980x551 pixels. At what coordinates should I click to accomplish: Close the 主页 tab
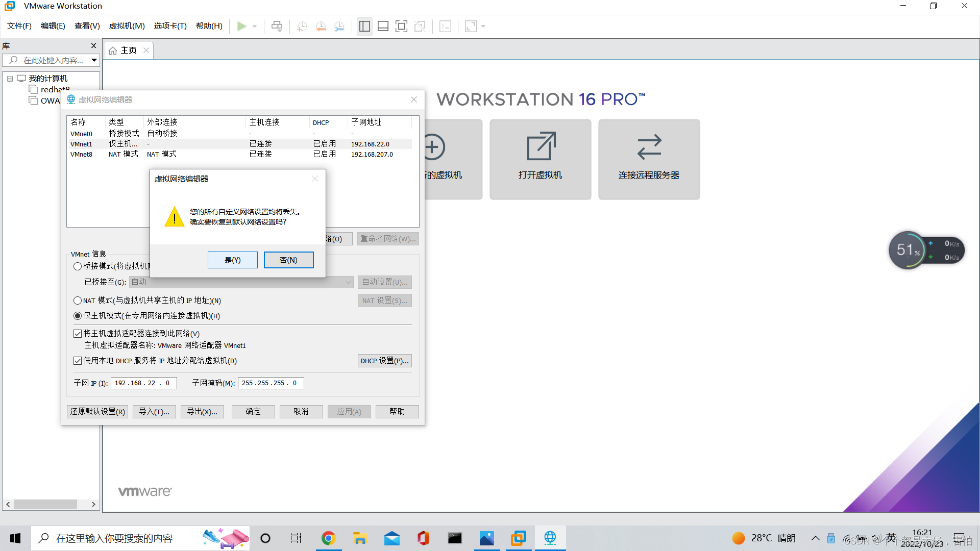(x=146, y=51)
